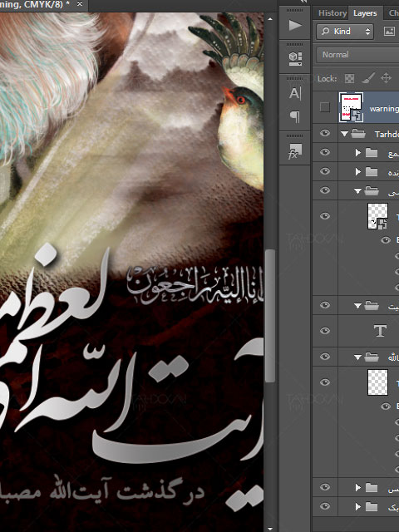Screen dimensions: 399x532
Task: Click folder icon of the الله group
Action: coord(372,357)
